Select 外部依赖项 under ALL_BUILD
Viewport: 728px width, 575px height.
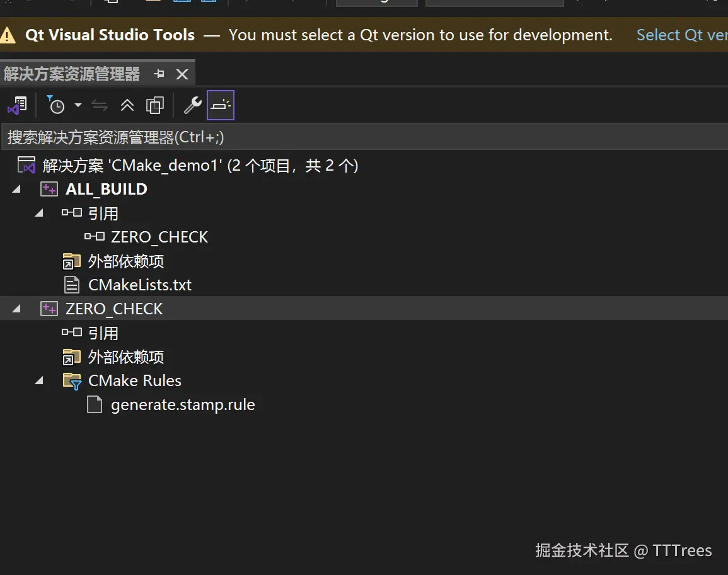click(126, 261)
